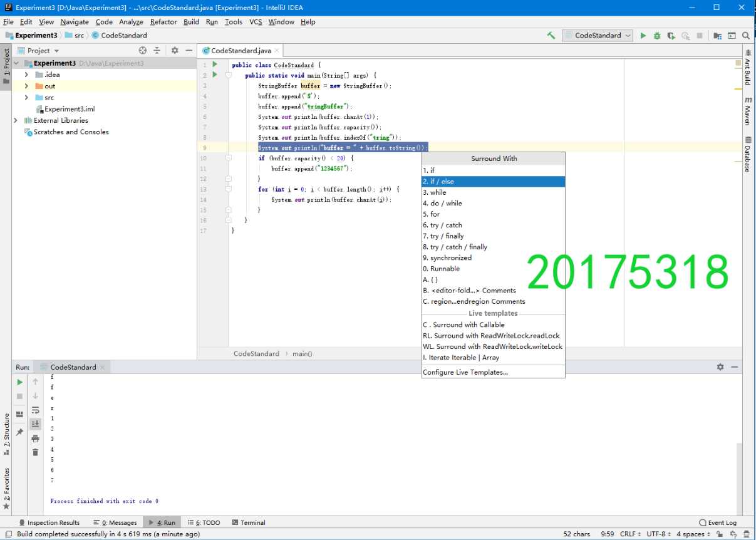Run CodeStandard with Coverage icon
Image resolution: width=756 pixels, height=540 pixels.
tap(671, 36)
